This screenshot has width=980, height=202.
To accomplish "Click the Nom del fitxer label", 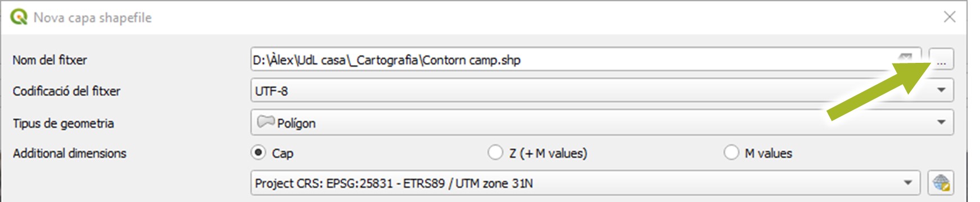I will (x=49, y=60).
